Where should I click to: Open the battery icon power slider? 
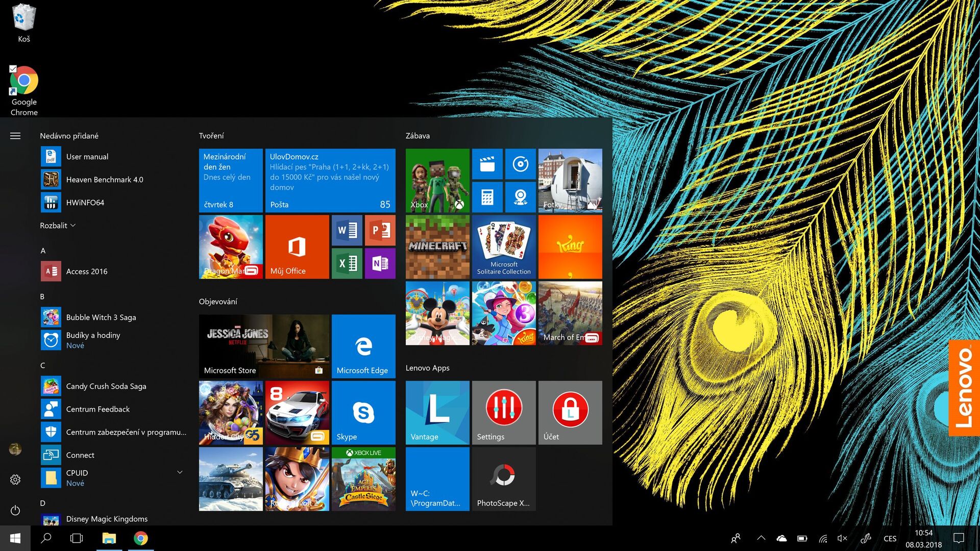click(802, 538)
